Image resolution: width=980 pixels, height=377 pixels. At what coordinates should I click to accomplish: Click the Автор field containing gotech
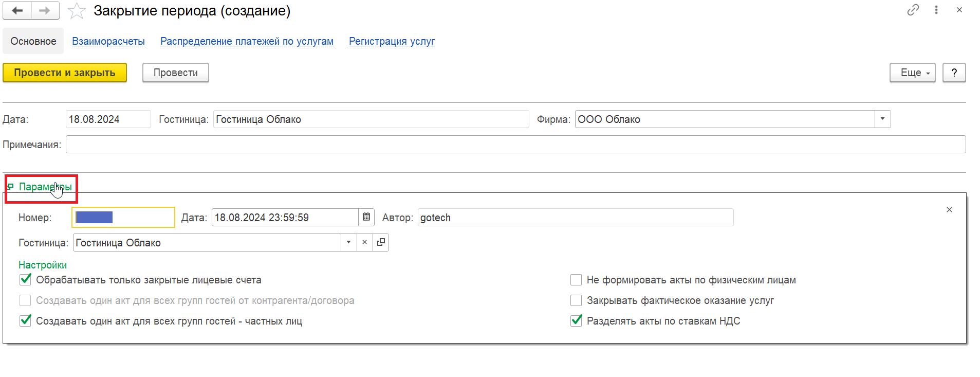pyautogui.click(x=575, y=217)
